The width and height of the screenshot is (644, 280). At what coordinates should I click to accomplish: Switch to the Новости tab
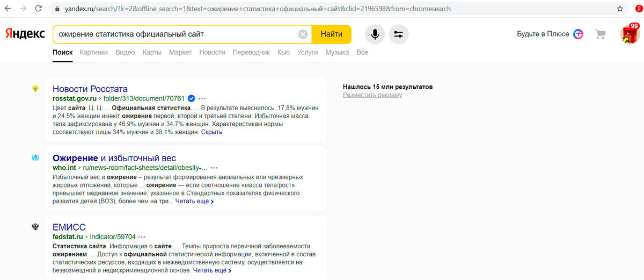click(x=213, y=52)
